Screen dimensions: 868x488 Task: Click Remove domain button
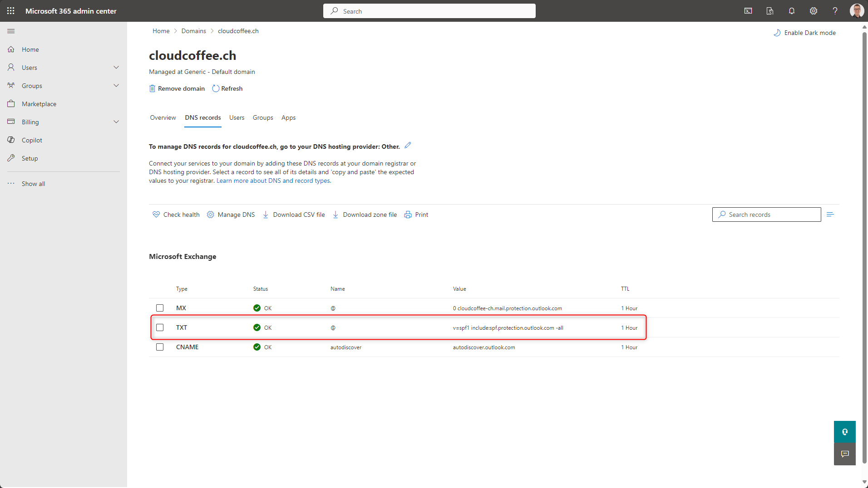click(x=177, y=88)
